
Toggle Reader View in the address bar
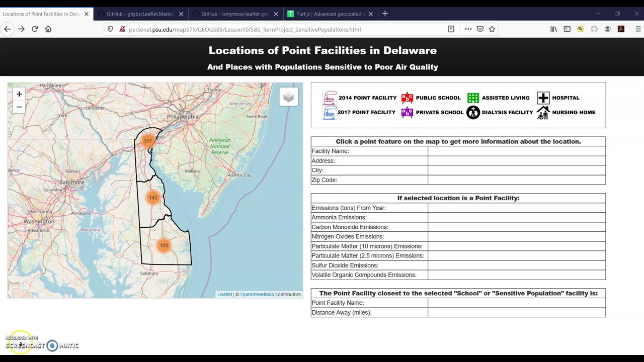pos(451,29)
